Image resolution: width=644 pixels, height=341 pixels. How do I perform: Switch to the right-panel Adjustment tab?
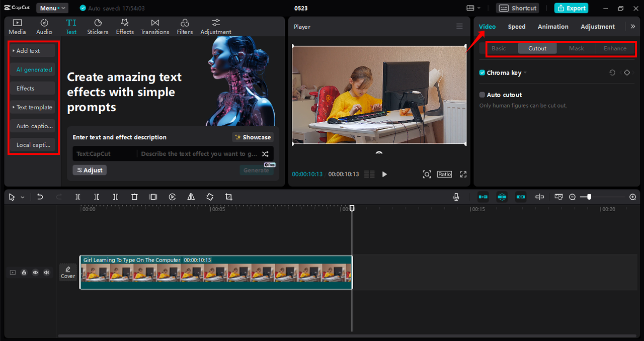point(598,27)
